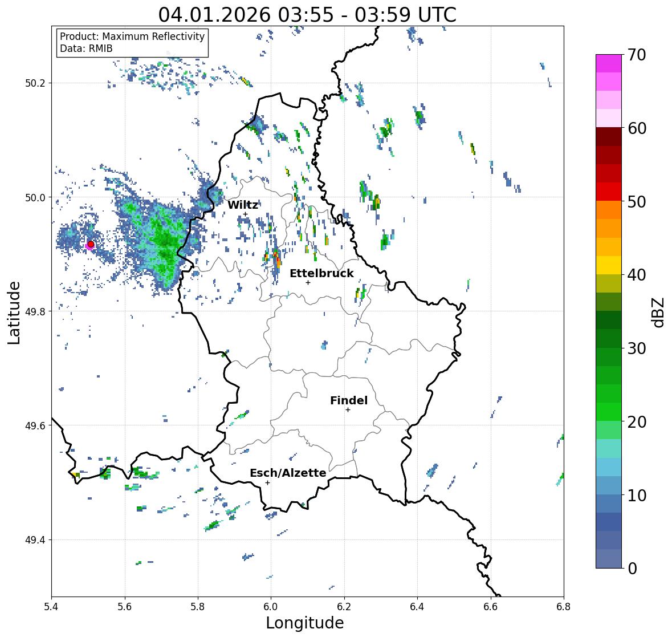The image size is (672, 637).
Task: Click the longitude tick label 5.8
Action: 198,607
